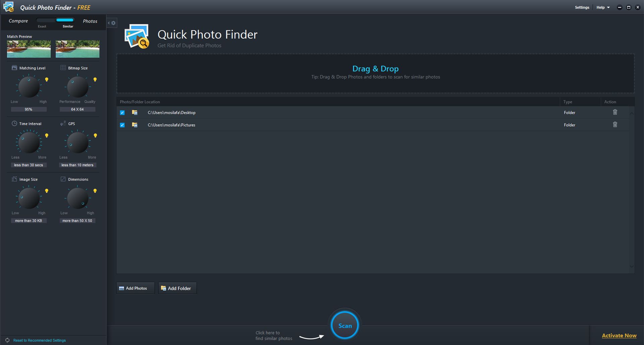Image resolution: width=644 pixels, height=345 pixels.
Task: Click the Bitmap Size lightbulb hint
Action: coord(95,80)
